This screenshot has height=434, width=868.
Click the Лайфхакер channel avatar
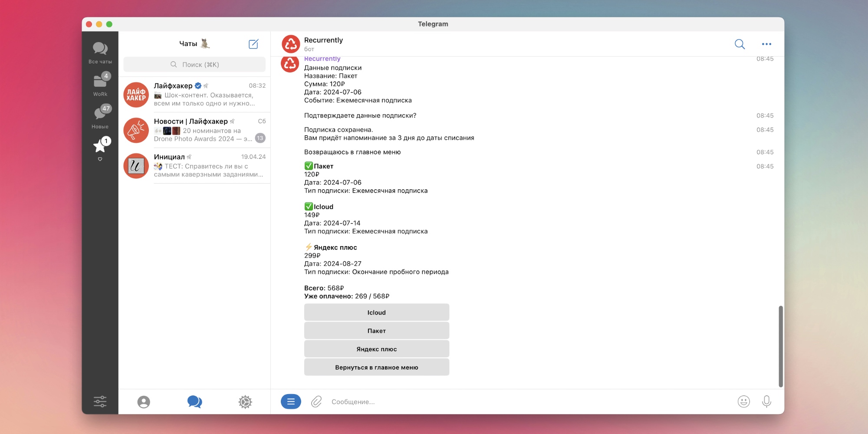click(136, 95)
